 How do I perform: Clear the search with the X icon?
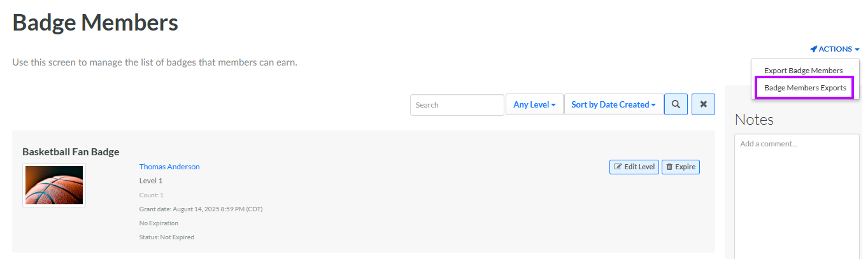click(703, 104)
